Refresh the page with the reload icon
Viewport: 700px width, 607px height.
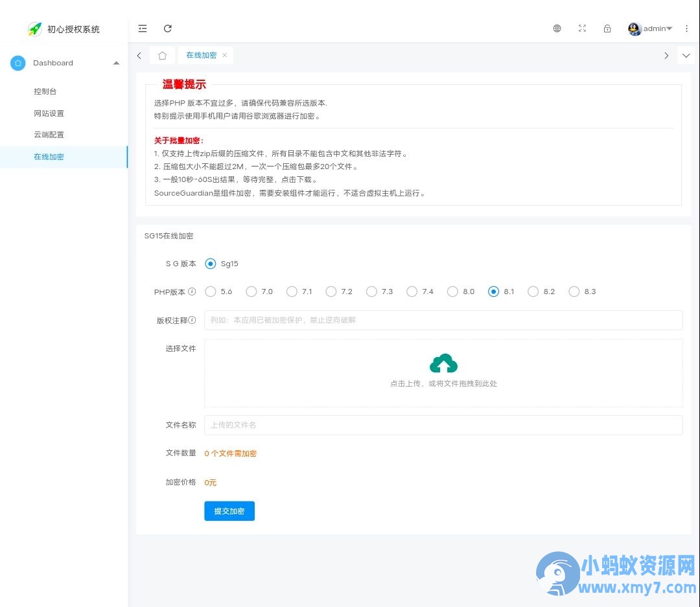click(168, 29)
